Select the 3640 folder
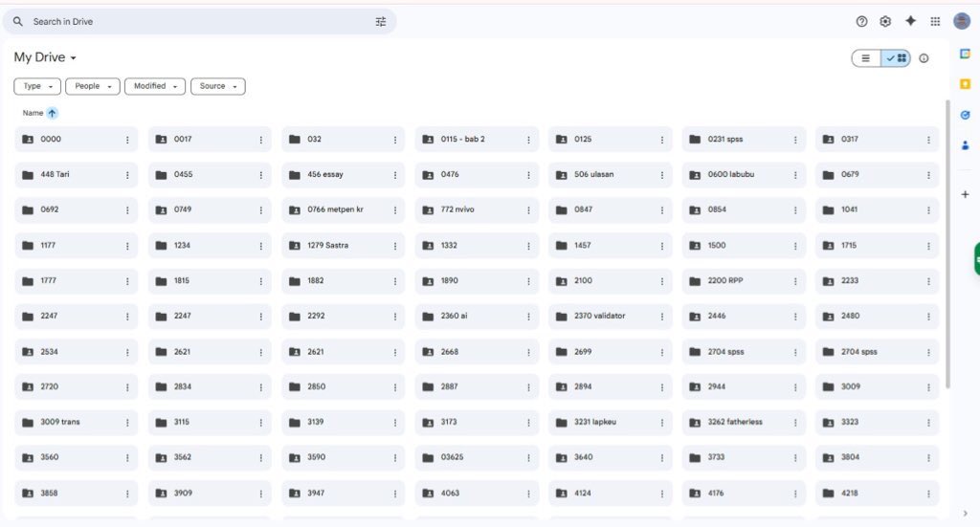The image size is (980, 527). click(611, 458)
